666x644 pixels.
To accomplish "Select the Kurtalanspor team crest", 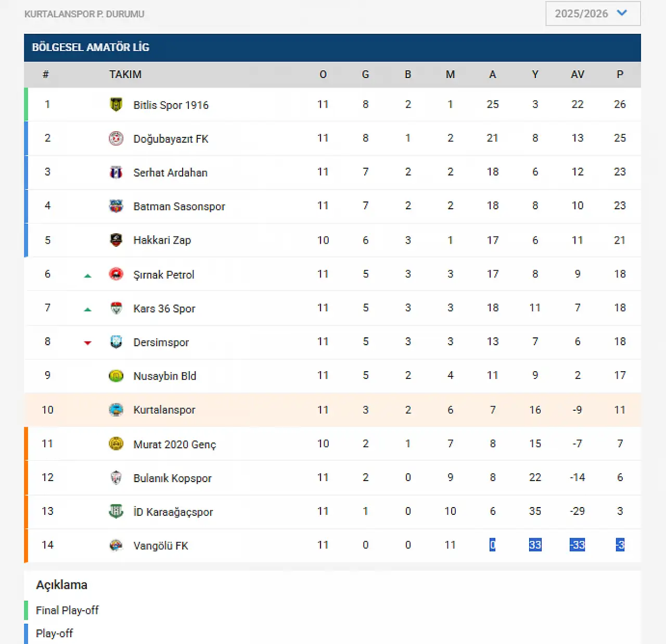I will (x=116, y=410).
